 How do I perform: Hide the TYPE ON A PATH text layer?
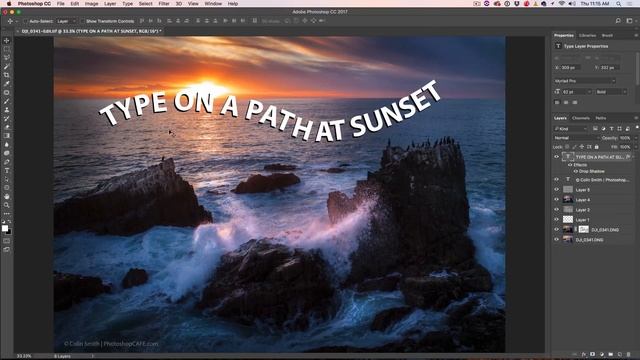[x=556, y=157]
